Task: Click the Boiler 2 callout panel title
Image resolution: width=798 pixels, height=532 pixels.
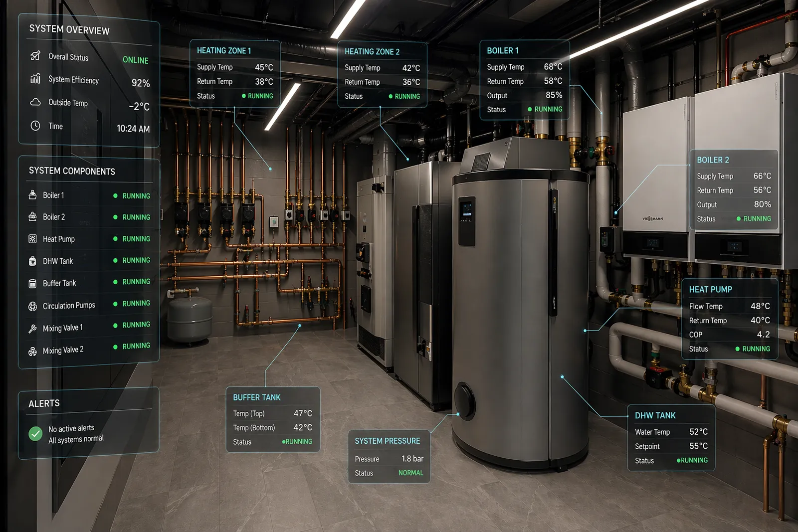Action: coord(713,160)
